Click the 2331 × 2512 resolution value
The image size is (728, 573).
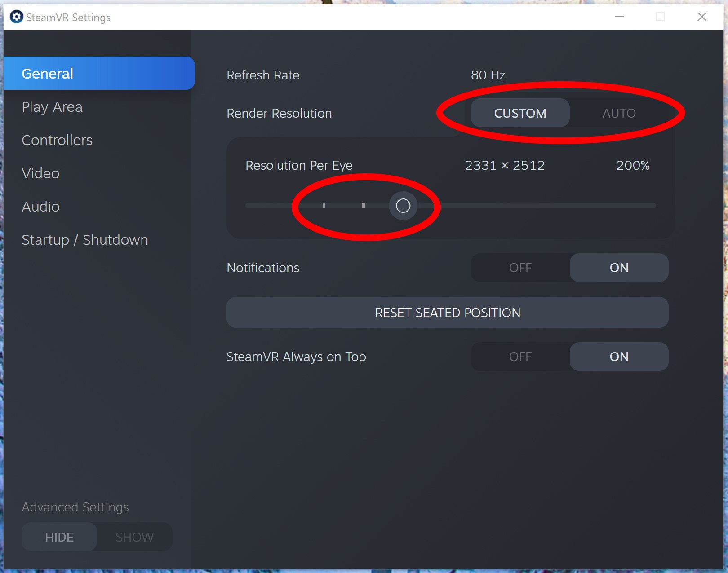click(505, 165)
